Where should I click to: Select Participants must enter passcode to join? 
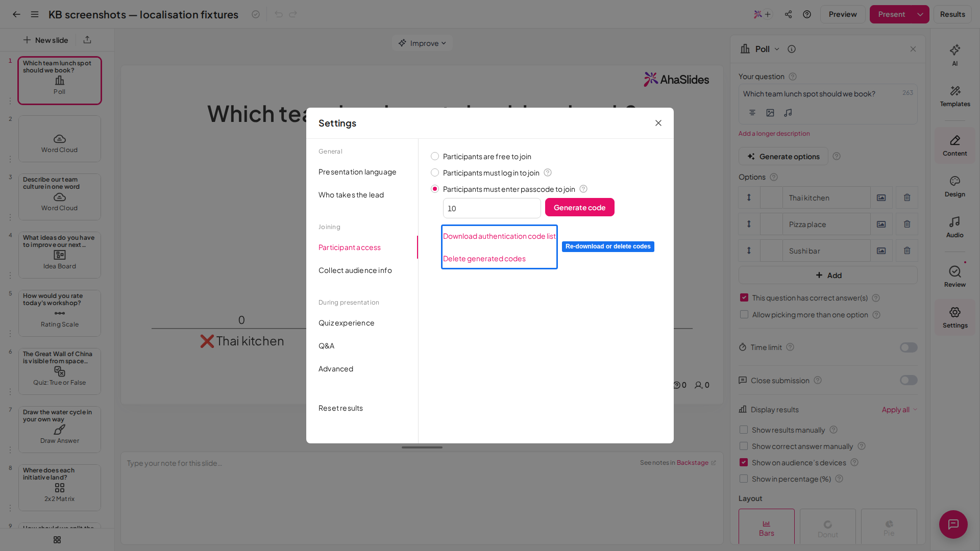click(435, 189)
